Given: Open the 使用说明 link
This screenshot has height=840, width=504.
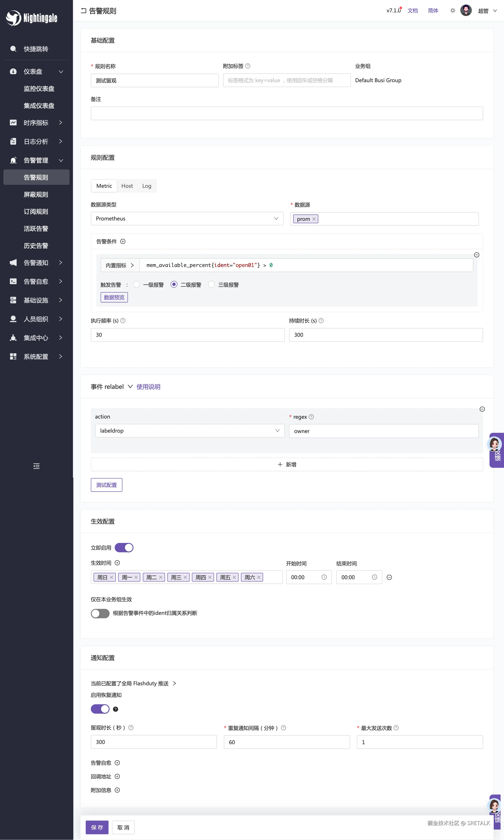Looking at the screenshot, I should click(x=148, y=387).
